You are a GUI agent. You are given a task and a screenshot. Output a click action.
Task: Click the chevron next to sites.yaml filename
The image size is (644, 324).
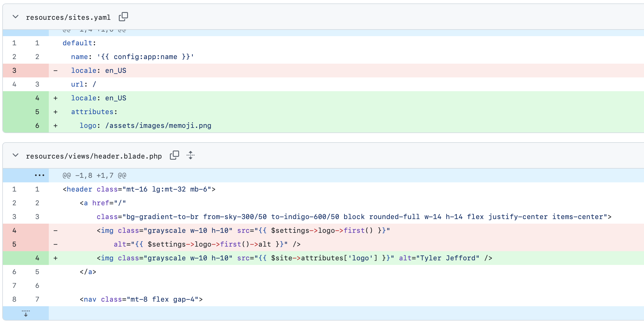point(15,17)
